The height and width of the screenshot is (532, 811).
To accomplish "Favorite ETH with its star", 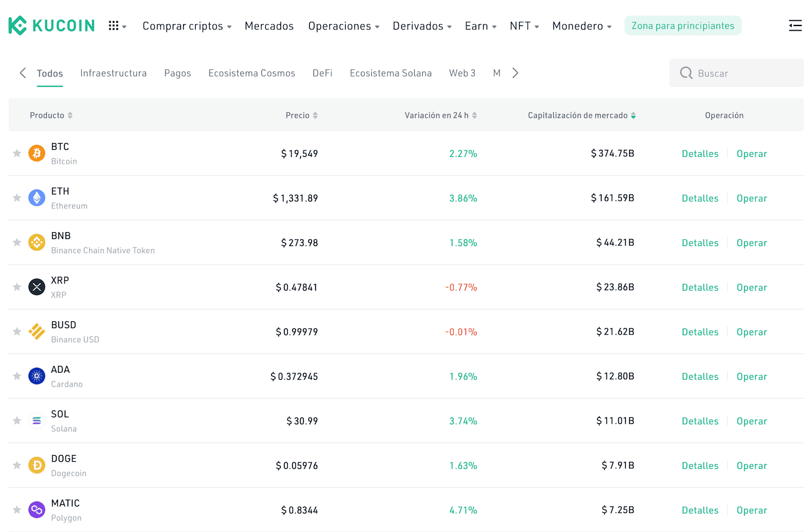I will (17, 198).
